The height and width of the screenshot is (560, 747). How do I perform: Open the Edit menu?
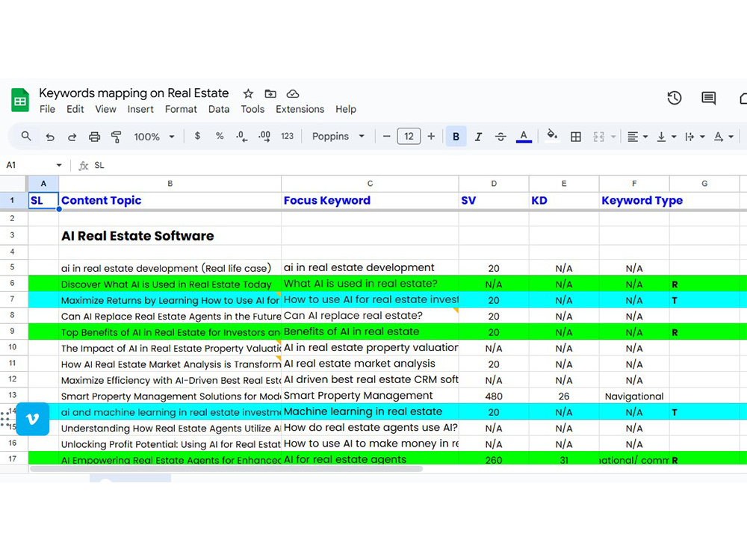coord(75,109)
